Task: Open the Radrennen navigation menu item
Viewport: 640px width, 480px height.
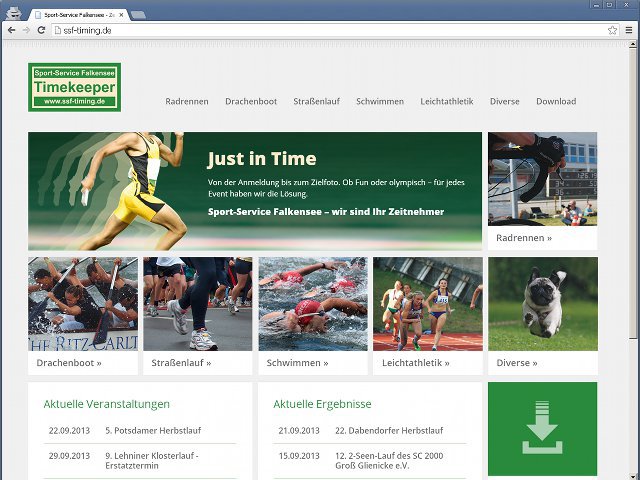Action: pos(186,101)
